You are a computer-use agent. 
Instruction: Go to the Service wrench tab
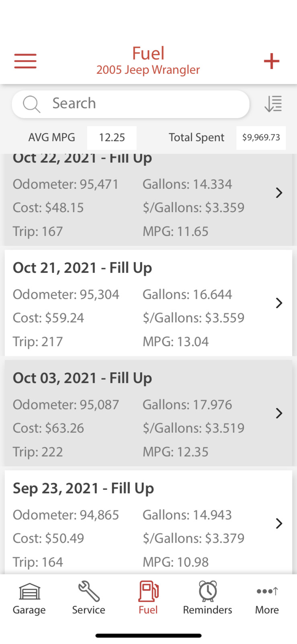tap(88, 599)
